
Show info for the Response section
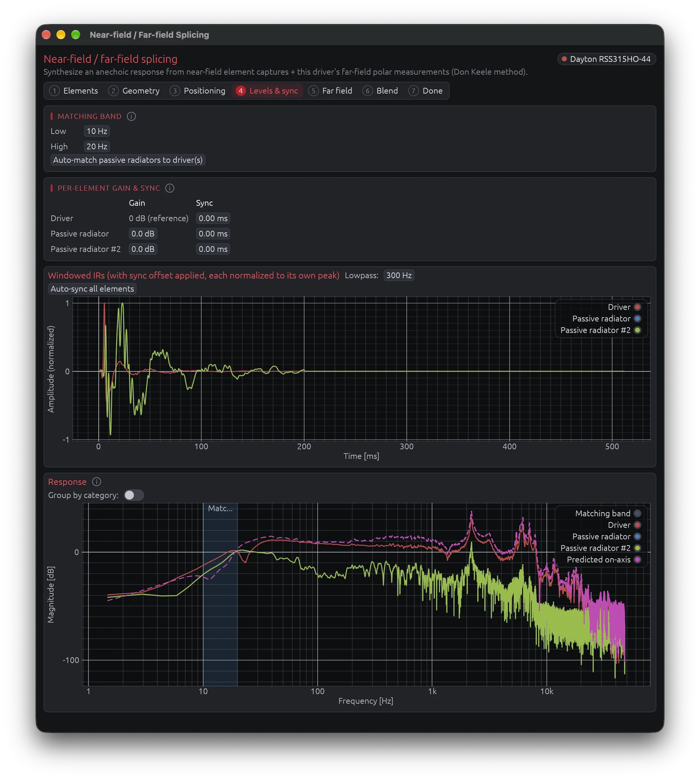coord(97,482)
